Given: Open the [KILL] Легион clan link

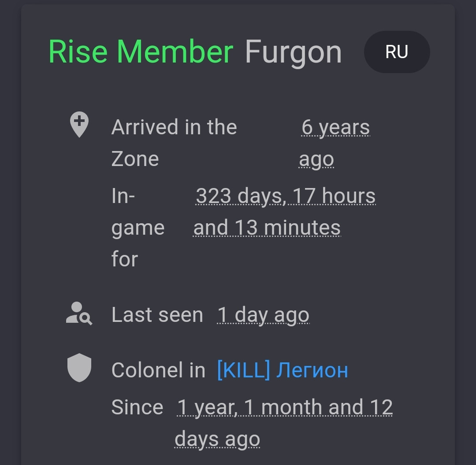Looking at the screenshot, I should [x=283, y=370].
